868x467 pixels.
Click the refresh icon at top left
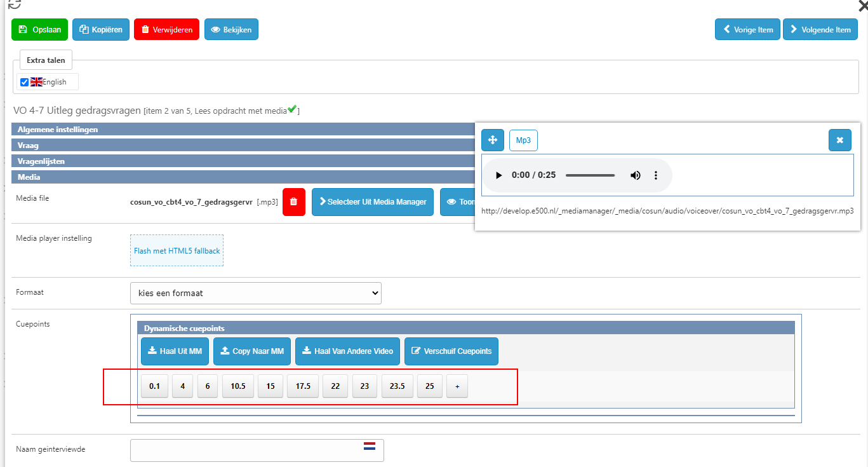pos(14,4)
